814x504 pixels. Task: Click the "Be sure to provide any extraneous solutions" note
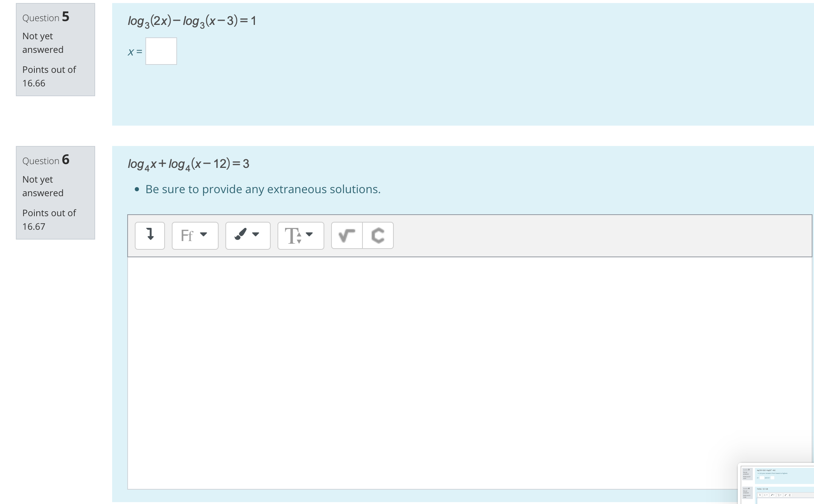[x=262, y=189]
